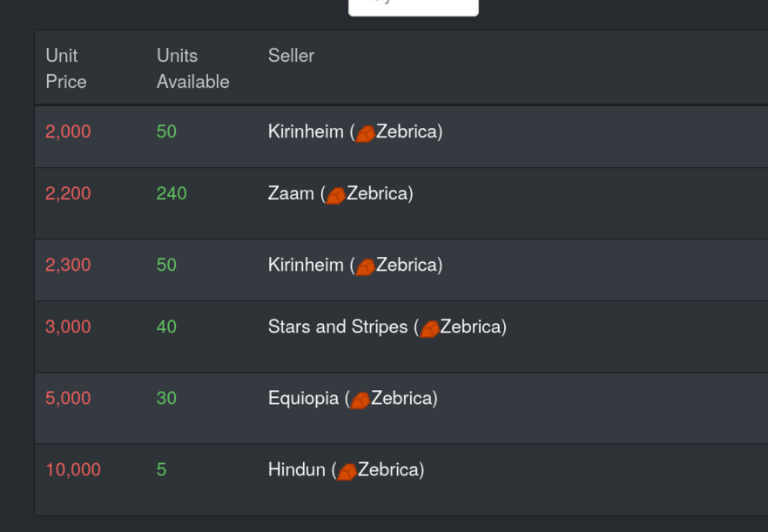This screenshot has width=768, height=532.
Task: Select the 40 units available cell
Action: (166, 327)
